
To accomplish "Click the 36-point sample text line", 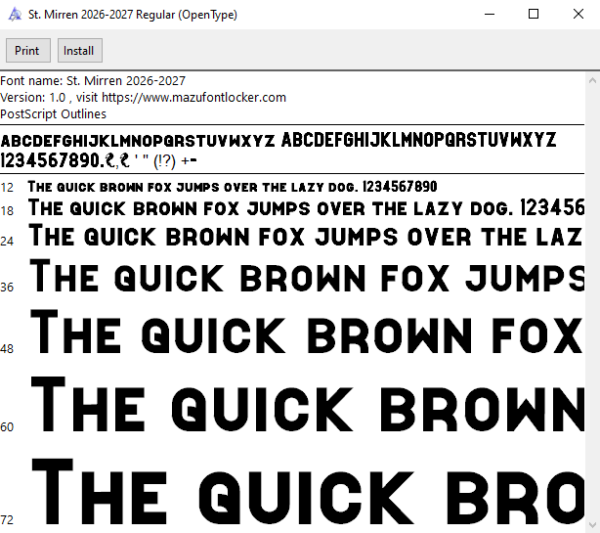I will pyautogui.click(x=307, y=275).
